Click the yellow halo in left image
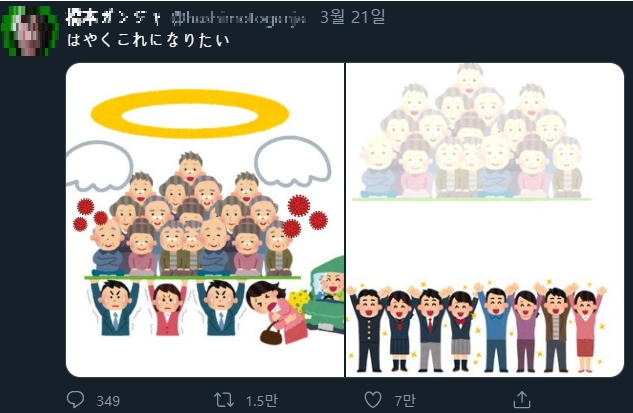Viewport: 633px width, 413px height. (190, 114)
